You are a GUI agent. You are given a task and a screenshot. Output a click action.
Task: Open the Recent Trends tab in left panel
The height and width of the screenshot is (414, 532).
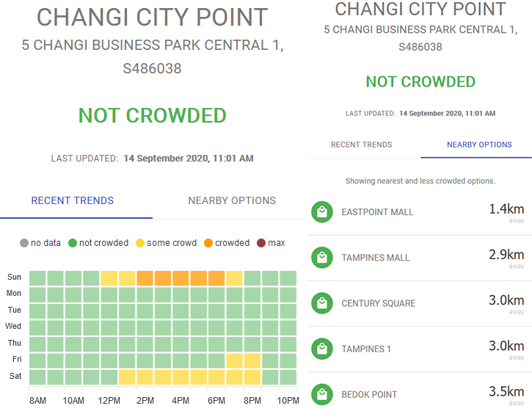tap(73, 200)
